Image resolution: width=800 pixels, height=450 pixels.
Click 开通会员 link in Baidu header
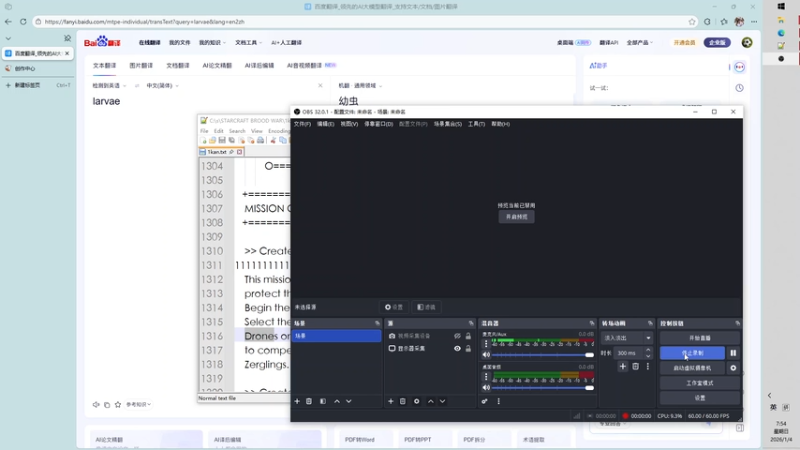click(684, 43)
